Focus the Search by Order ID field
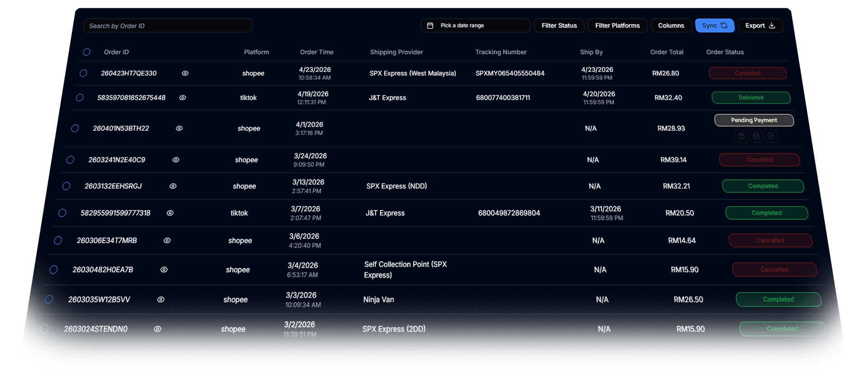The height and width of the screenshot is (384, 868). 168,26
